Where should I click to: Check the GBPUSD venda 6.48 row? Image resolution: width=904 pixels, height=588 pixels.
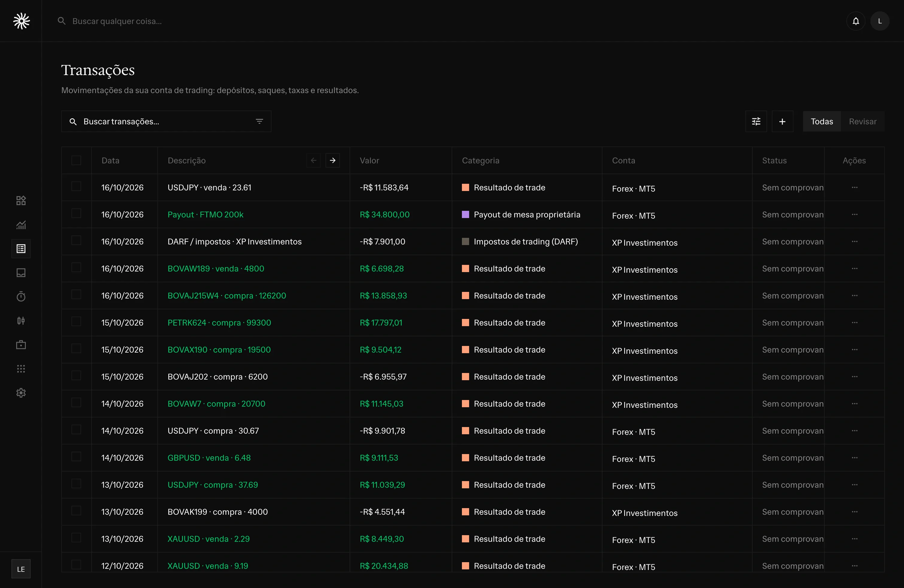tap(76, 456)
